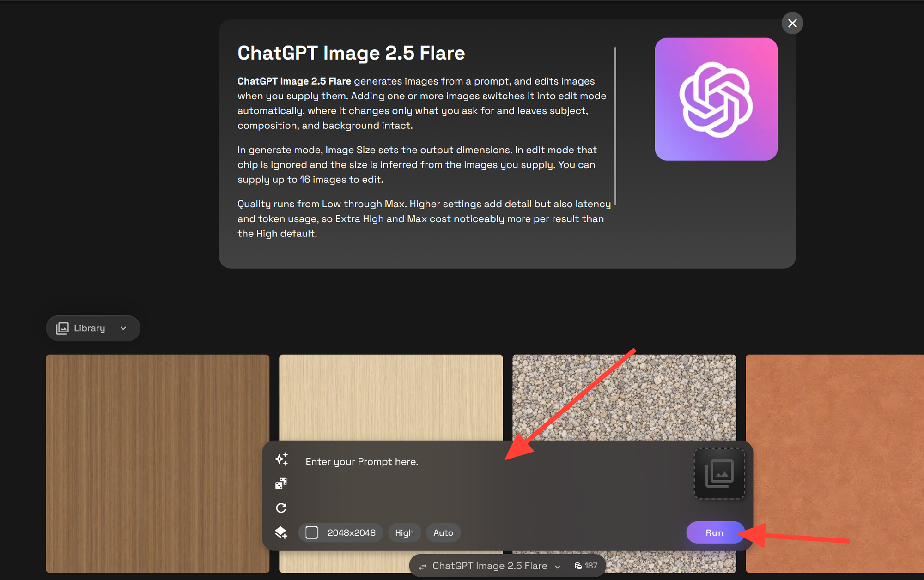
Task: Click the swap arrows icon in model selector
Action: click(422, 567)
